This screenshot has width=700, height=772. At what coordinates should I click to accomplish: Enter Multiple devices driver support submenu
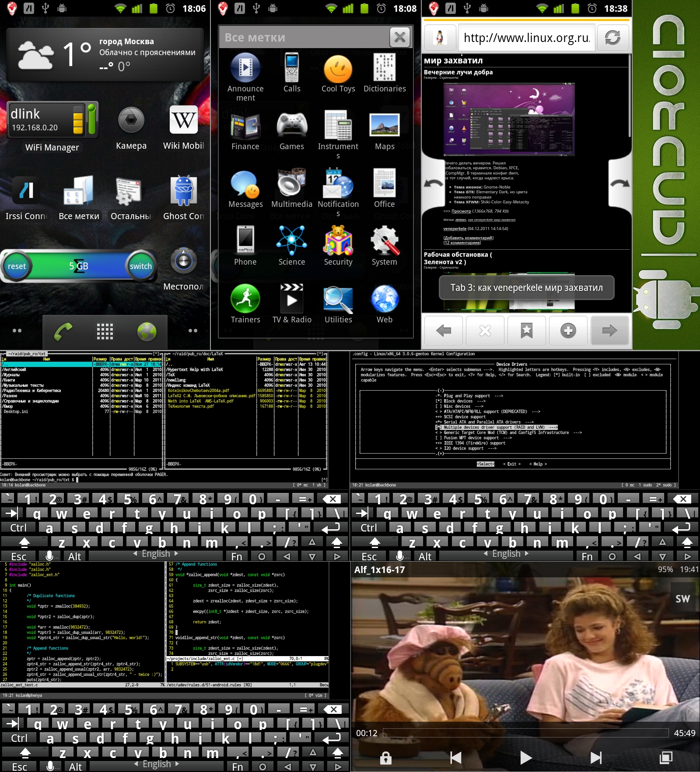click(497, 427)
